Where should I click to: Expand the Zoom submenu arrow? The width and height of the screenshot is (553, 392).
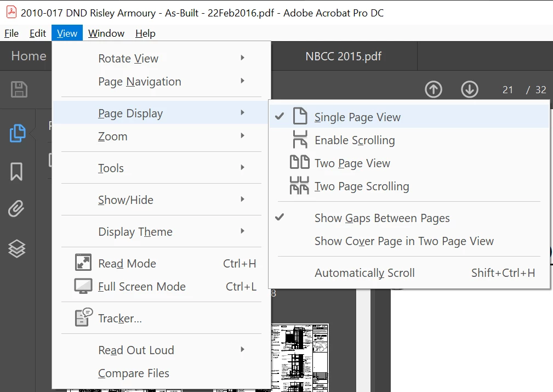(x=242, y=135)
